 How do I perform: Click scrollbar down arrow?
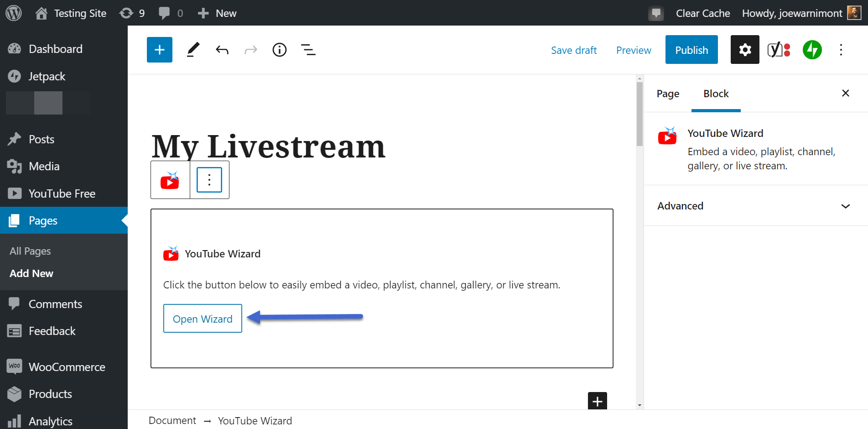click(639, 405)
